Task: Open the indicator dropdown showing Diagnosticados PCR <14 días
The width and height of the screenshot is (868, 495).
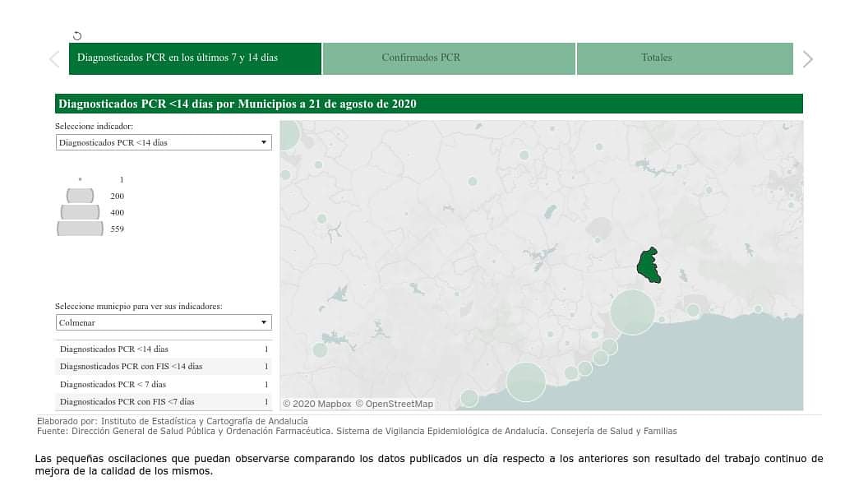Action: click(164, 142)
